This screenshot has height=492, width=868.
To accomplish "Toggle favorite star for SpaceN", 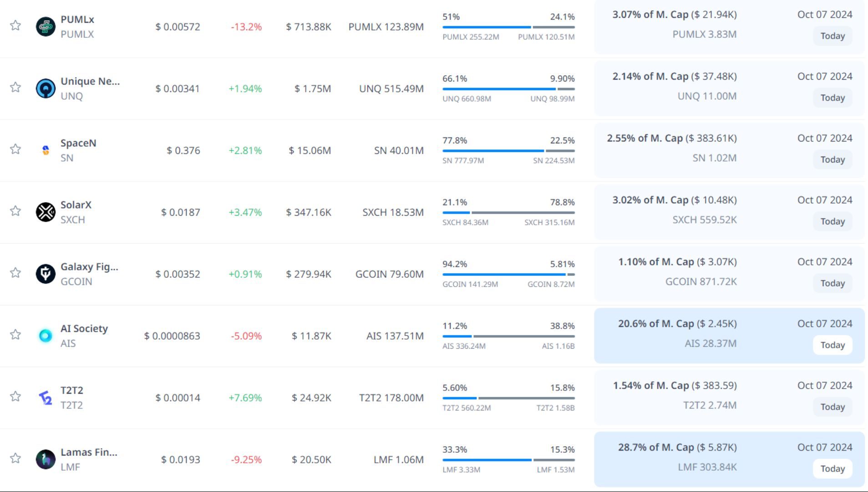I will [15, 149].
